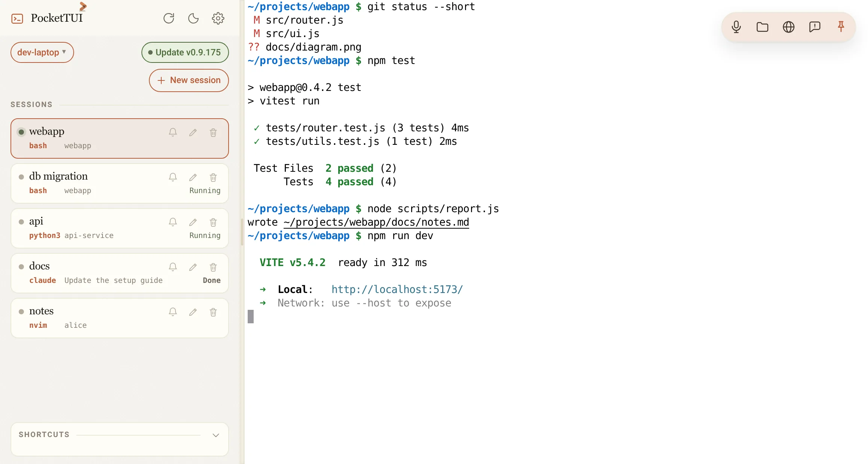Delete the webapp session with trash icon
The height and width of the screenshot is (464, 868).
[213, 132]
